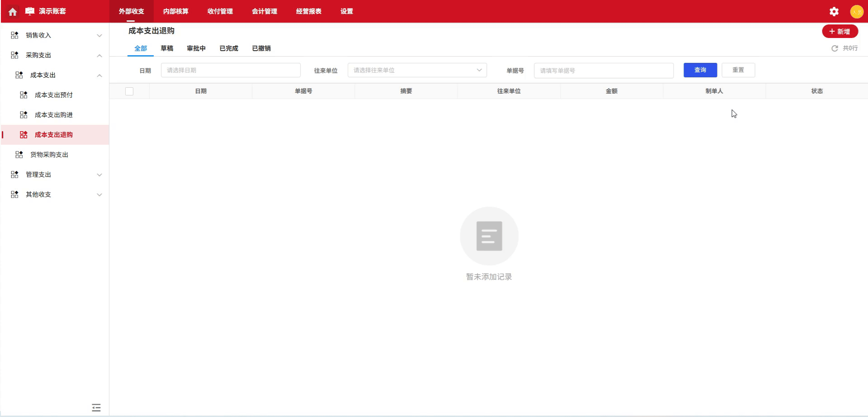Open the 会计管理 menu in top navigation
The height and width of the screenshot is (417, 868).
click(x=265, y=11)
